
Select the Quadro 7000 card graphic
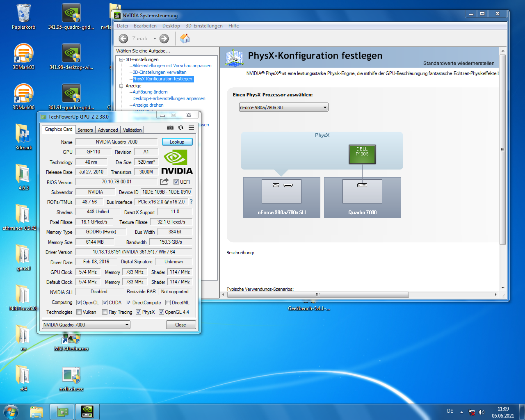[363, 197]
